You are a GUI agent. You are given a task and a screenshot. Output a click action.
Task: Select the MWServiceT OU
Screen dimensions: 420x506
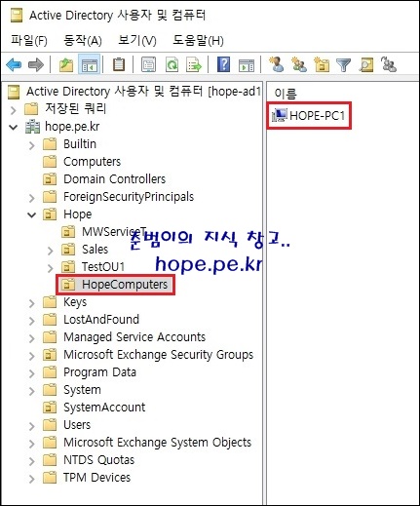point(114,232)
